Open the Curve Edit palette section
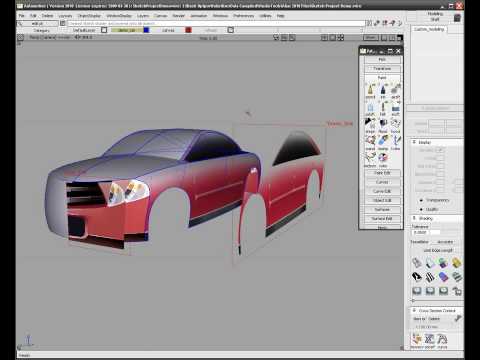The width and height of the screenshot is (480, 360). [382, 191]
